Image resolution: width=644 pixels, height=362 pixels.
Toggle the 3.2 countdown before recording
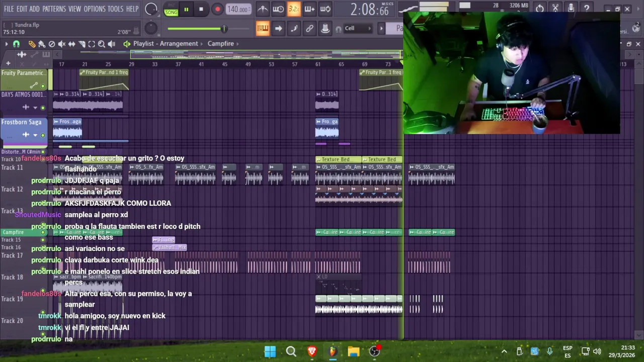294,9
